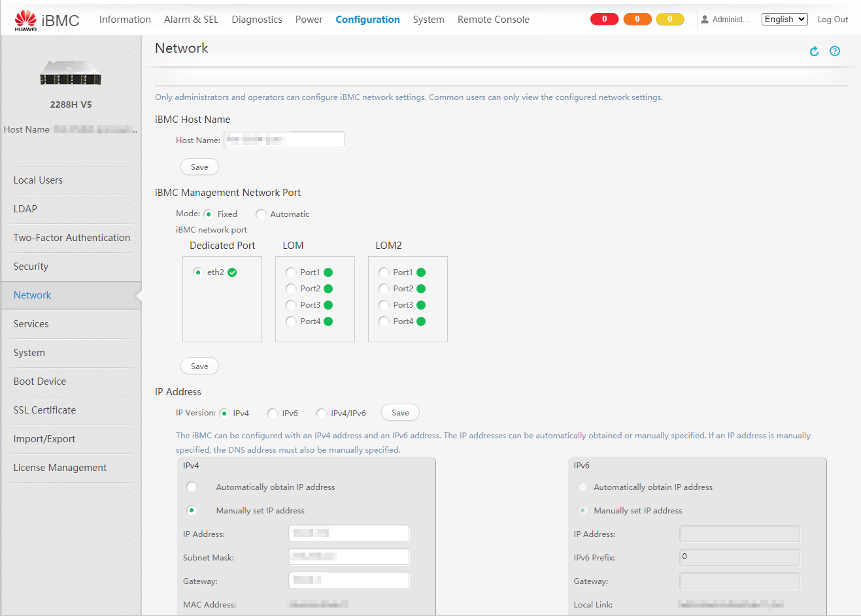Open the Information menu
Viewport: 861px width, 616px height.
125,20
